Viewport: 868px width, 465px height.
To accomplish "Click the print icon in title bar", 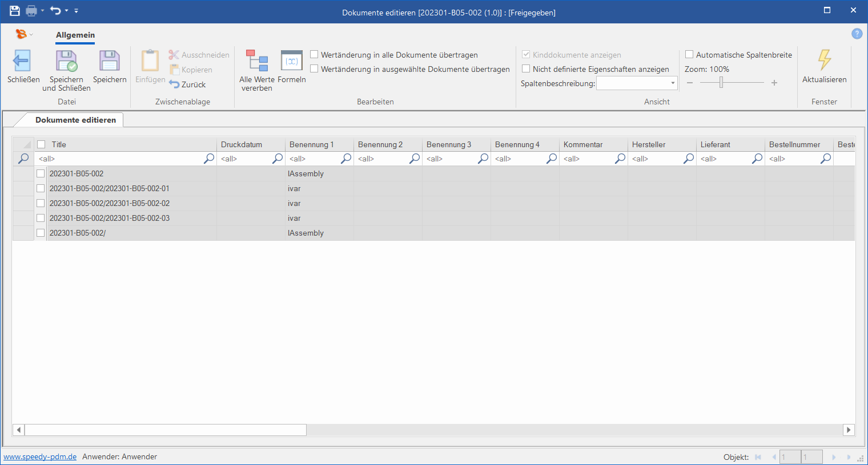I will click(31, 10).
